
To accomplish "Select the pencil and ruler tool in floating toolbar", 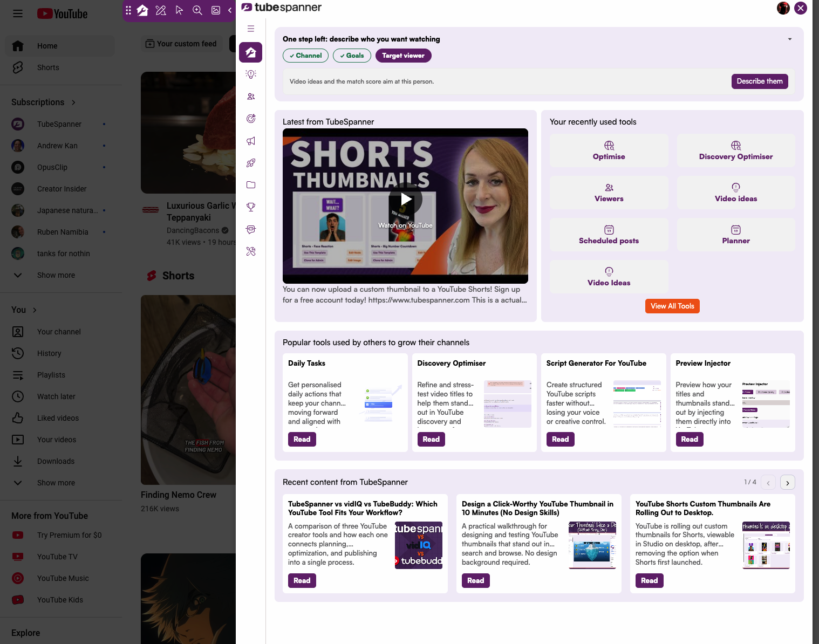I will (x=161, y=10).
